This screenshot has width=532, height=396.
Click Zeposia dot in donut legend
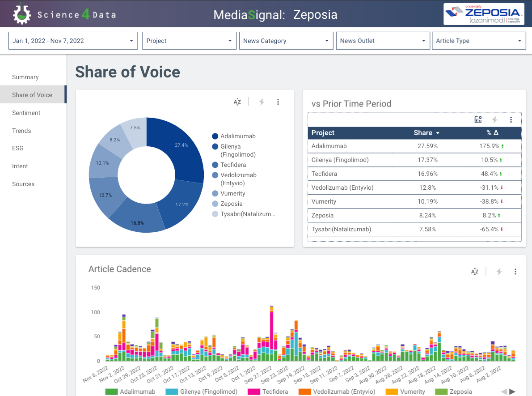click(x=215, y=204)
